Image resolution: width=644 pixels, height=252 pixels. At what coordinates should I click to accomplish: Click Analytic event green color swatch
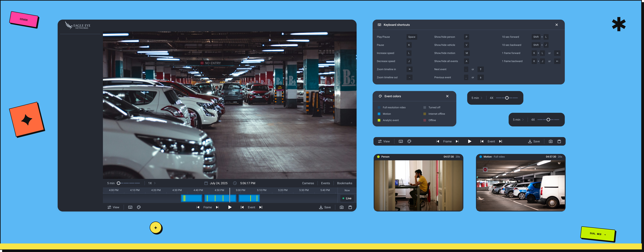pos(379,120)
